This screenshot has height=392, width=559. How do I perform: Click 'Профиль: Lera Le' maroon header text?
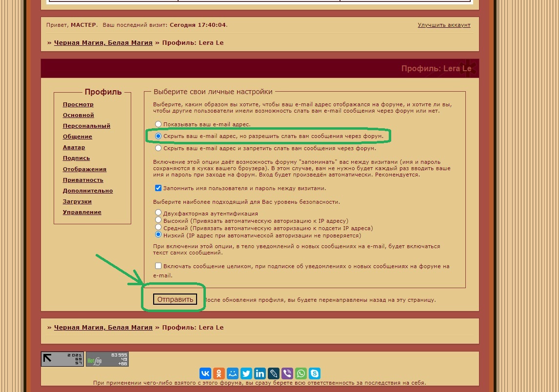[436, 68]
